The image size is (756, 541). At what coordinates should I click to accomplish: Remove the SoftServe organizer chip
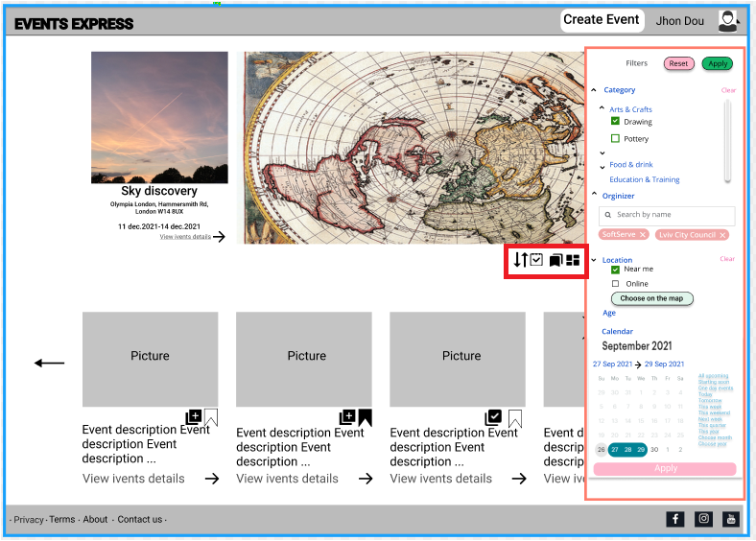pyautogui.click(x=642, y=235)
